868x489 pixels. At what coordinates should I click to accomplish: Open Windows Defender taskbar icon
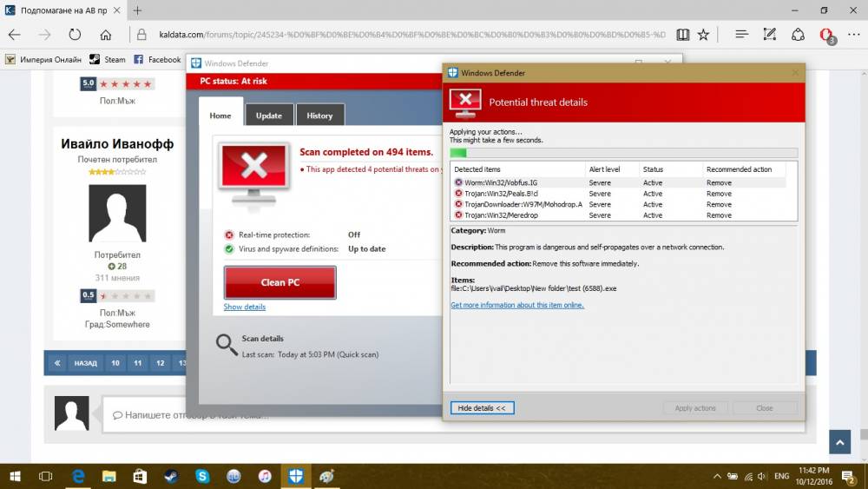pyautogui.click(x=296, y=476)
